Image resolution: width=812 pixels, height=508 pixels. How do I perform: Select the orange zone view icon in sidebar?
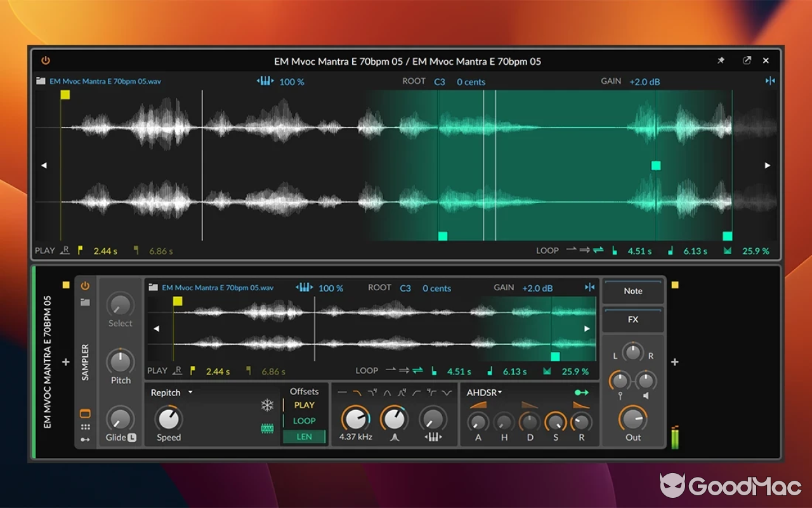pyautogui.click(x=85, y=411)
